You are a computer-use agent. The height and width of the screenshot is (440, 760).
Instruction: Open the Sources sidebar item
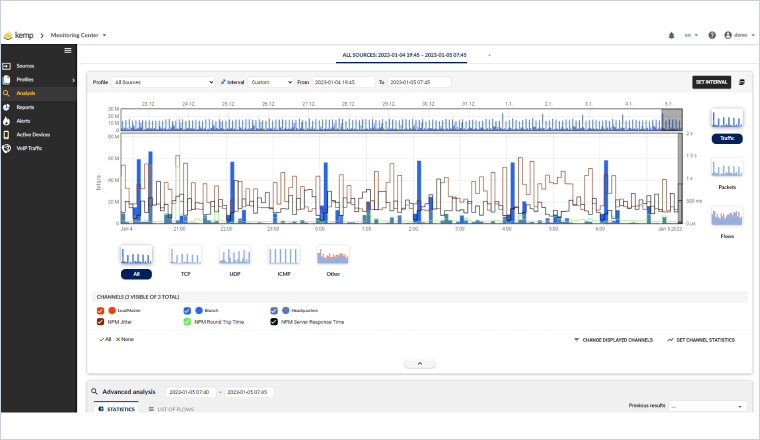[x=25, y=66]
